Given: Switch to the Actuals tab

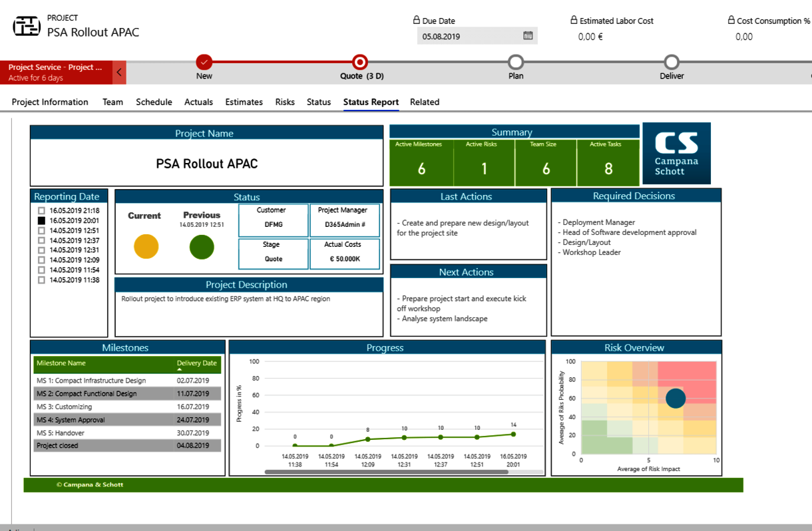Looking at the screenshot, I should pos(198,102).
